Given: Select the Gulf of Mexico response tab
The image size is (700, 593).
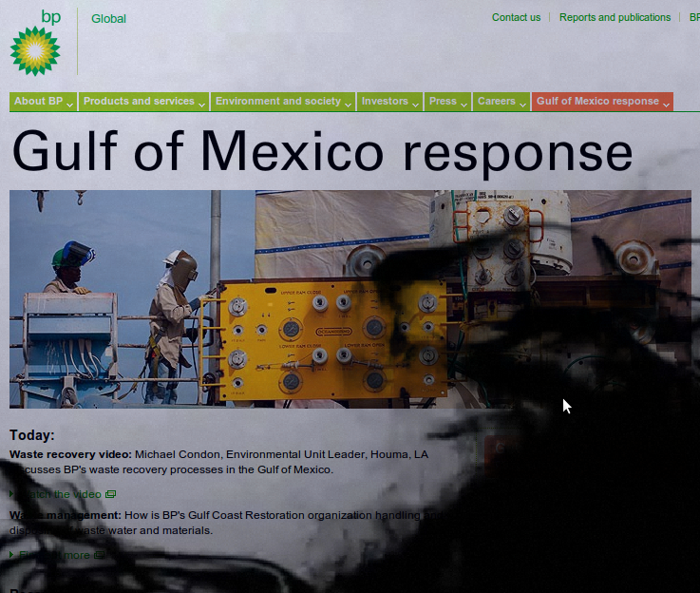Looking at the screenshot, I should click(602, 102).
